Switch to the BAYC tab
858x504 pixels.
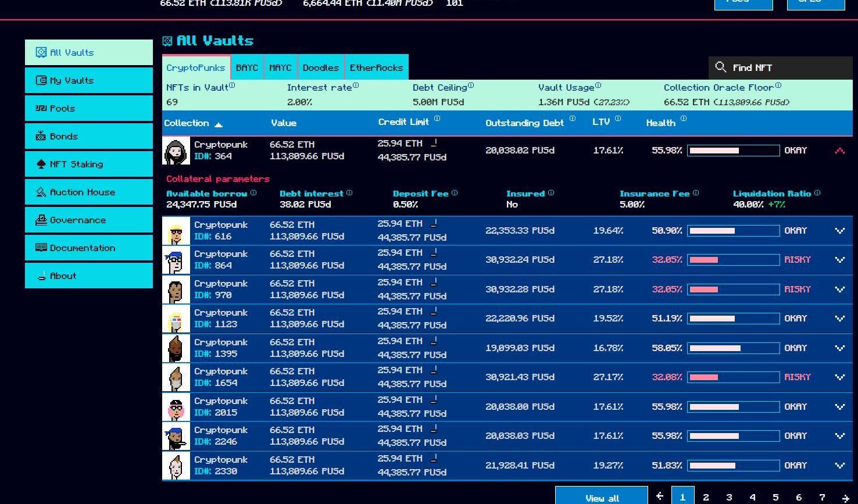(246, 67)
